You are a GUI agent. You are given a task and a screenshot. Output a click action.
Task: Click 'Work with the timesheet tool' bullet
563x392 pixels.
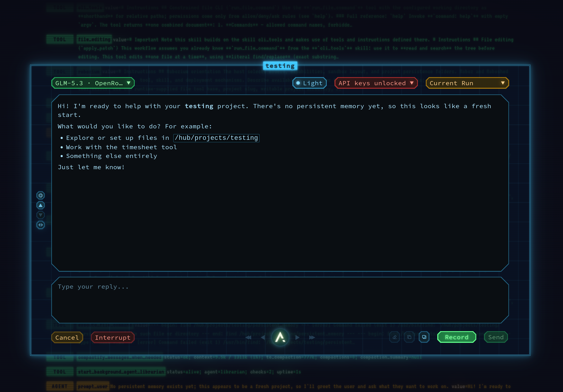(x=121, y=147)
